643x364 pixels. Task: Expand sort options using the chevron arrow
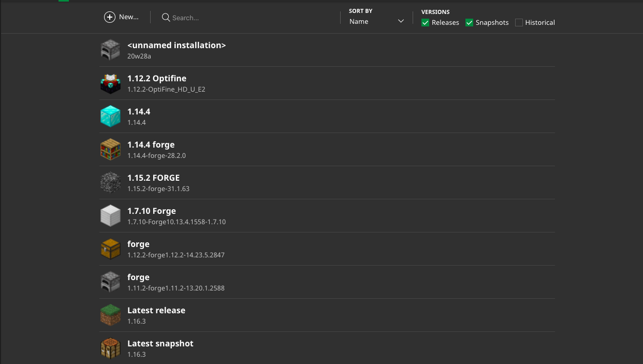point(401,21)
